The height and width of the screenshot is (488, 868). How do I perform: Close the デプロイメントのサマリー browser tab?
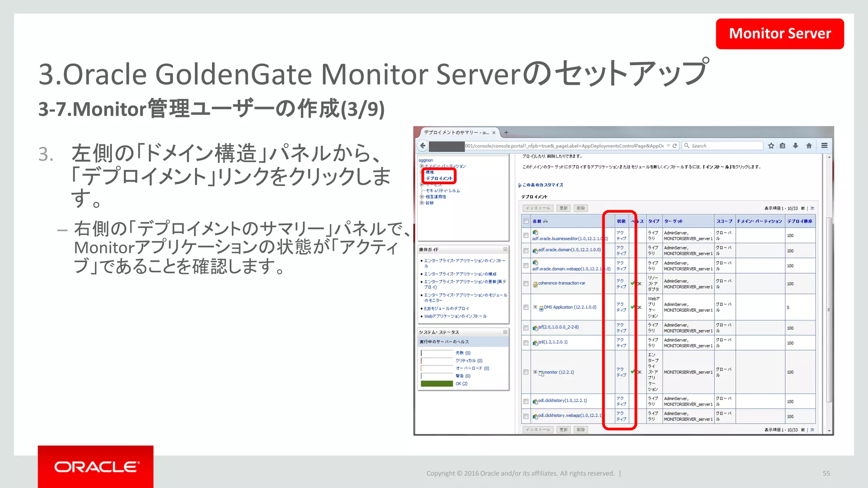pyautogui.click(x=494, y=133)
